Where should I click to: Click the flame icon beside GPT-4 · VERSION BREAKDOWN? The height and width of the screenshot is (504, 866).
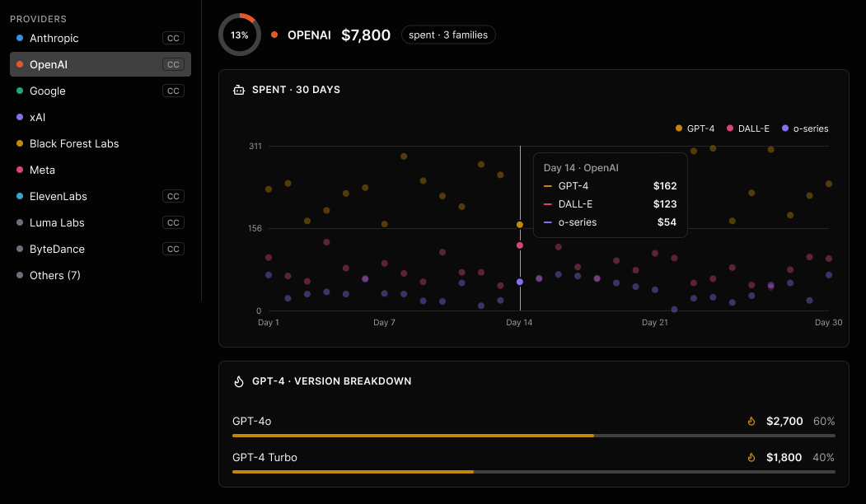pyautogui.click(x=239, y=381)
